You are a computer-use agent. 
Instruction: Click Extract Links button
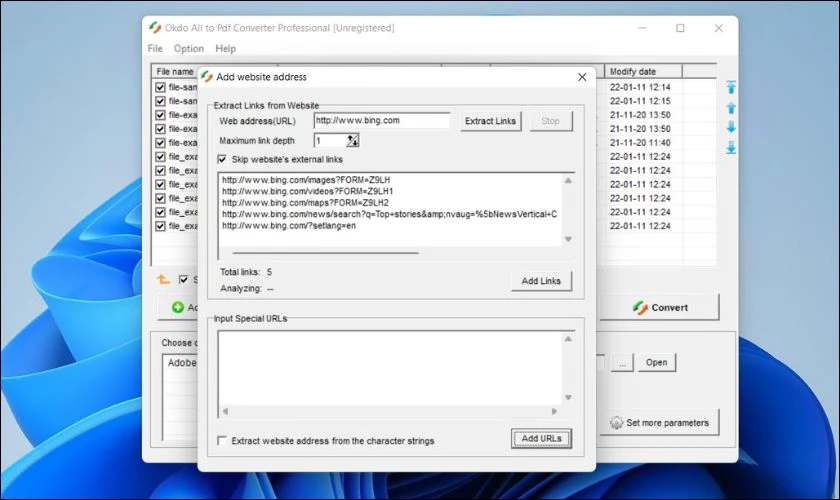[x=490, y=121]
